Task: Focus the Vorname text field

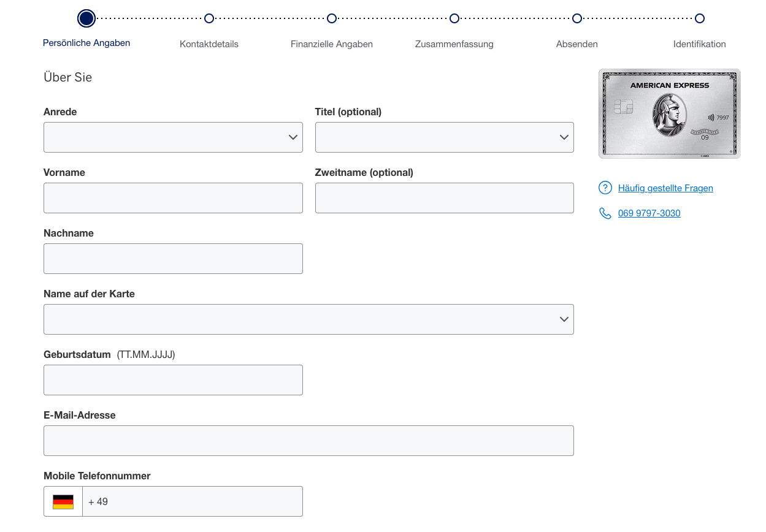Action: click(173, 198)
